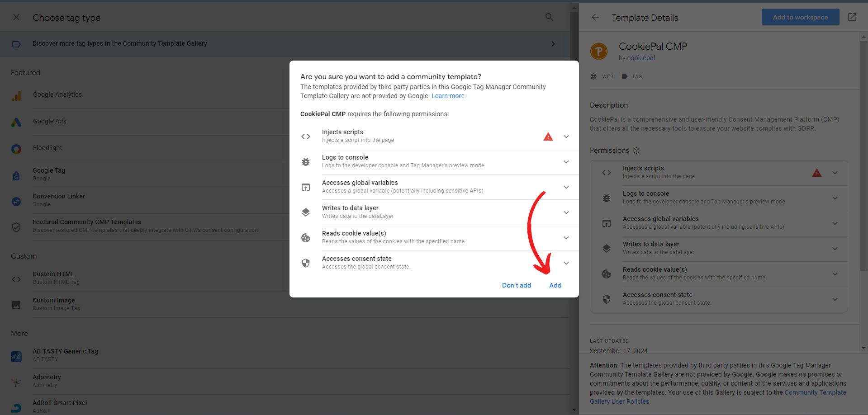The height and width of the screenshot is (415, 868).
Task: Expand Reads cookie value(s) permission details
Action: [x=566, y=237]
